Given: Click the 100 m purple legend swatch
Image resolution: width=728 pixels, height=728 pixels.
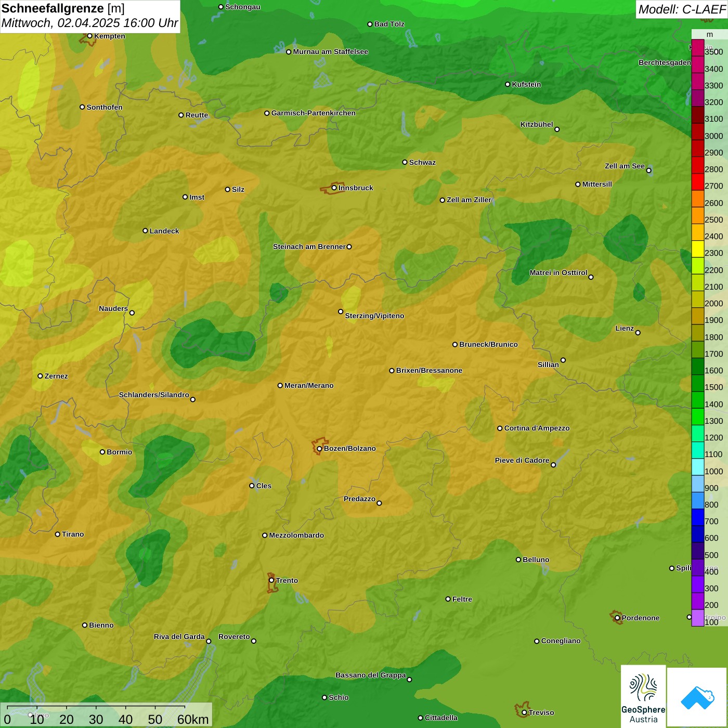Looking at the screenshot, I should pos(697,618).
